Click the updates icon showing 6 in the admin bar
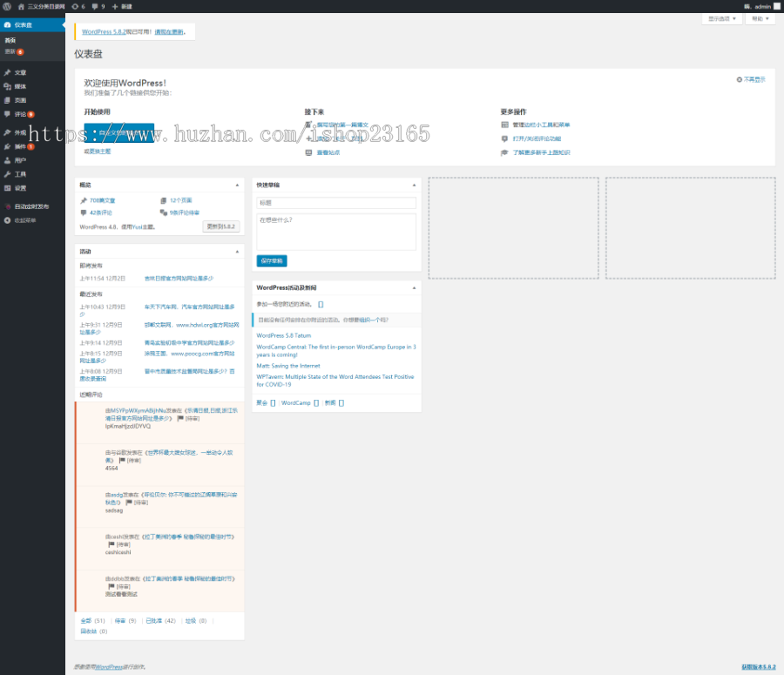Viewport: 784px width, 675px height. click(x=78, y=6)
